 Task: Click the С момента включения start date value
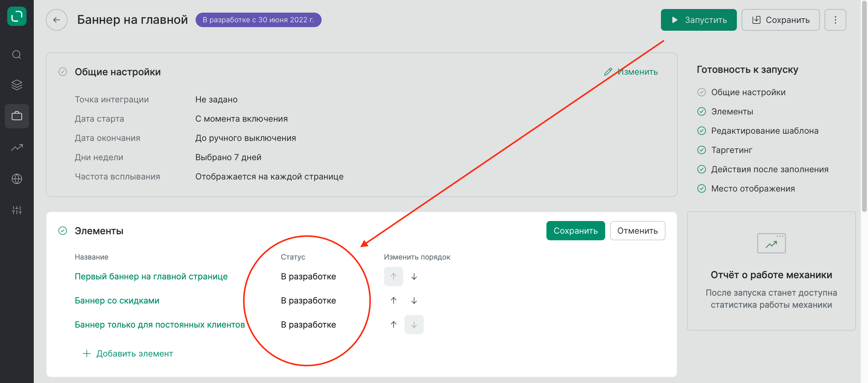click(241, 119)
